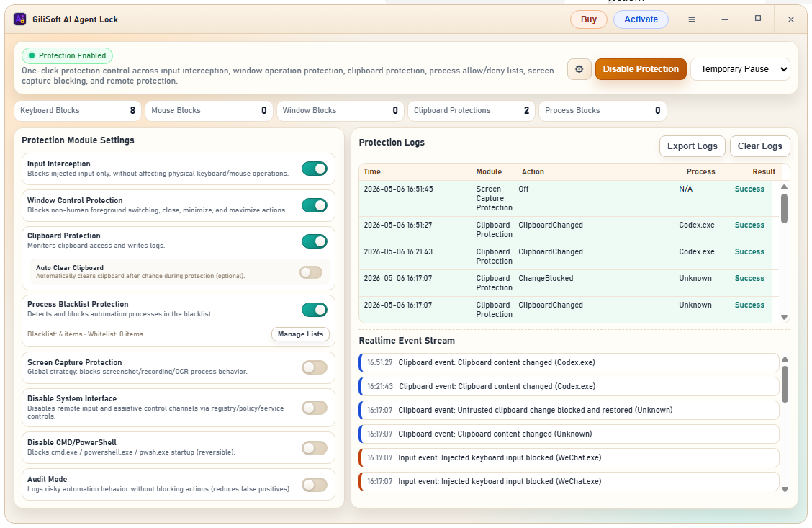Click Protection Logs scroll up arrow
This screenshot has width=812, height=528.
coord(784,187)
